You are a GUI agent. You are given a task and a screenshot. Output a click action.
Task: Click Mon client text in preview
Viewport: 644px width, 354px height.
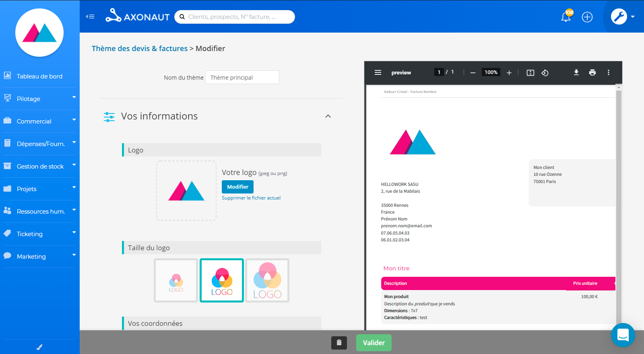(544, 167)
